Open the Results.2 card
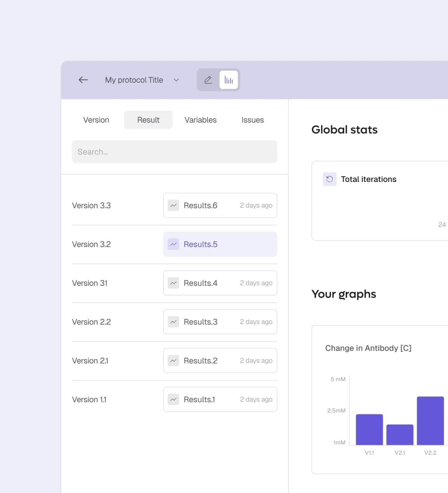448x493 pixels. 220,361
